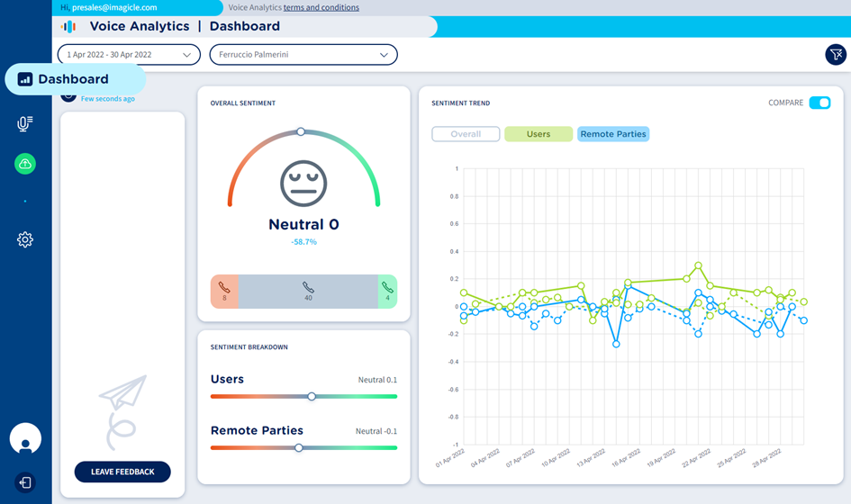The image size is (851, 504).
Task: Click the green cloud upload icon
Action: [x=25, y=164]
